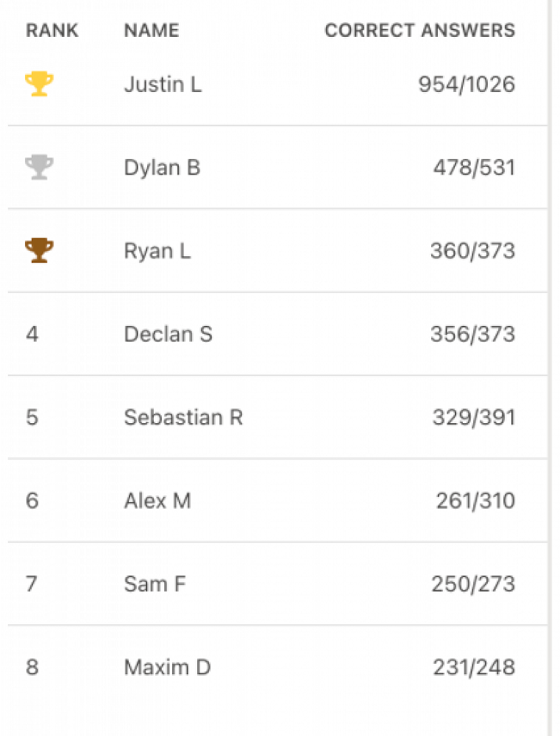Click the bronze trophy icon
Viewport: 560px width, 736px height.
click(x=39, y=251)
